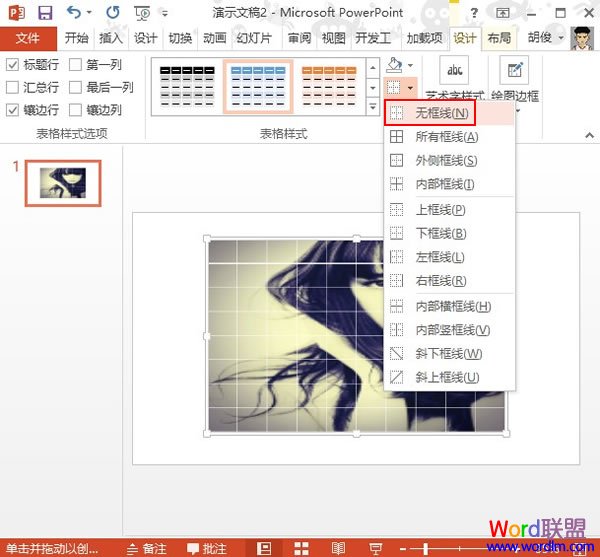Switch to 审阅 tab

(299, 38)
